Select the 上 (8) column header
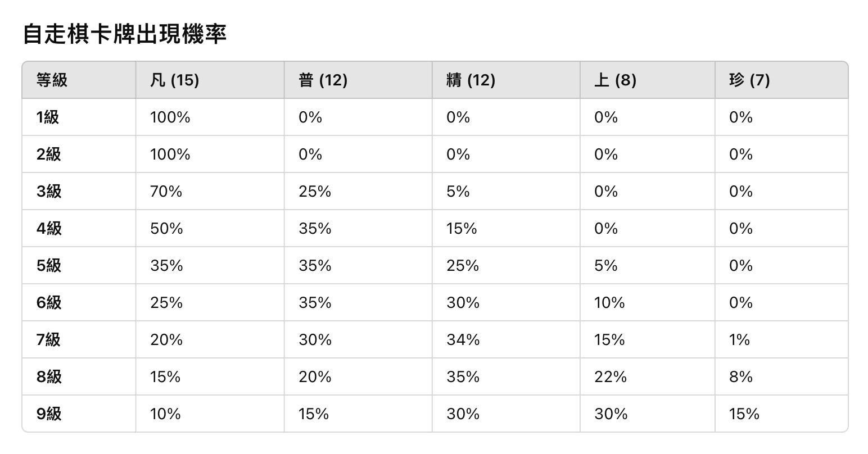Image resolution: width=868 pixels, height=454 pixels. (615, 80)
